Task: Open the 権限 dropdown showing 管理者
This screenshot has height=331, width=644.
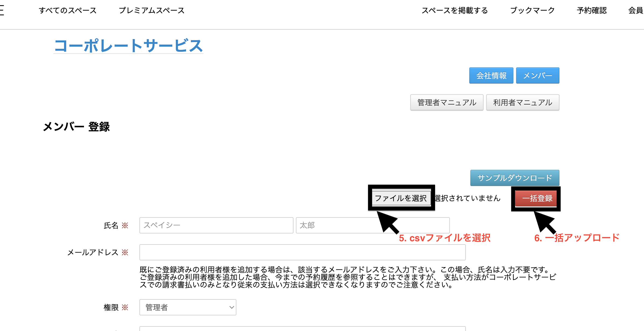Action: pos(187,307)
